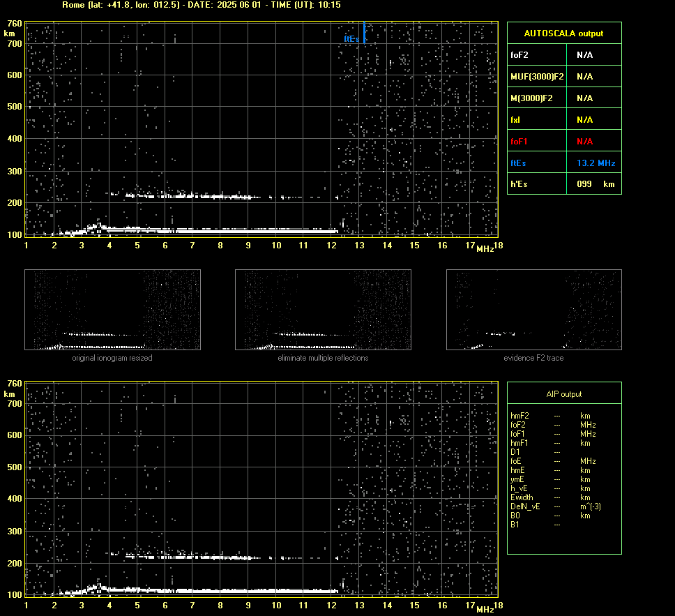Click the ftEs label on the ionogram
The height and width of the screenshot is (616, 675).
click(x=351, y=39)
